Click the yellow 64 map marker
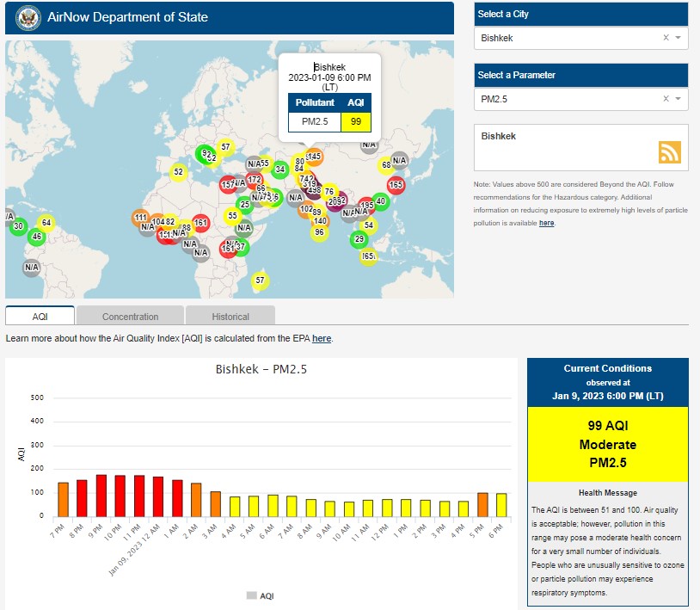The image size is (700, 610). [46, 224]
